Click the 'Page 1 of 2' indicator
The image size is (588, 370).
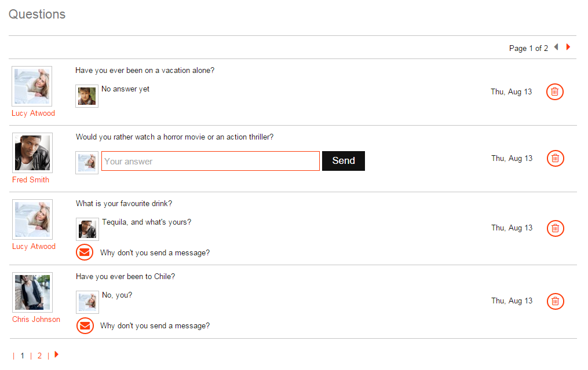(x=528, y=49)
